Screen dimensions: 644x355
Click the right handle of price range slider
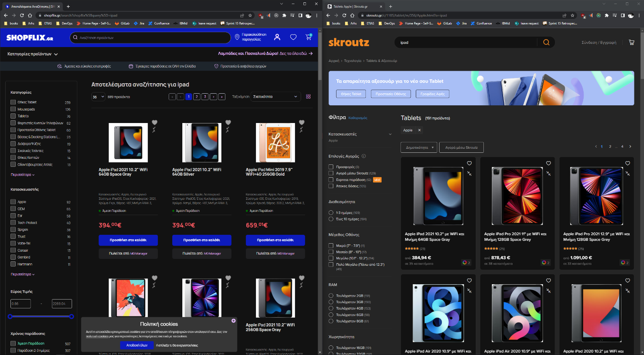(x=71, y=316)
